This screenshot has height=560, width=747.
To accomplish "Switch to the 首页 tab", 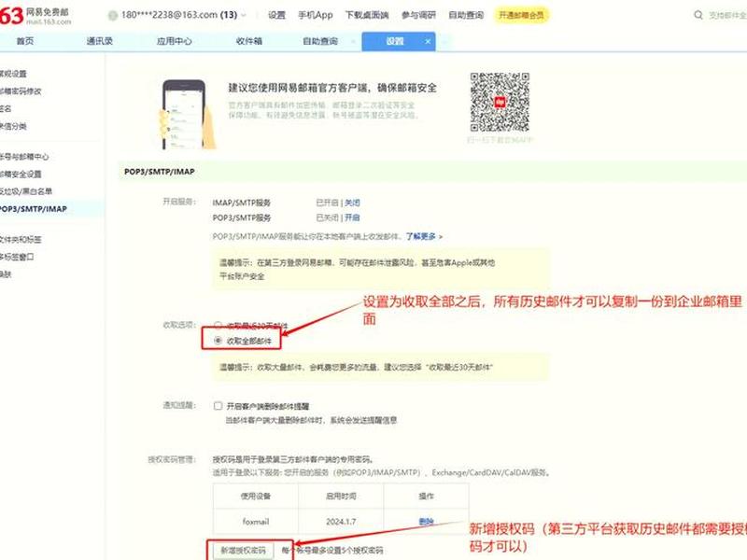I will [25, 41].
